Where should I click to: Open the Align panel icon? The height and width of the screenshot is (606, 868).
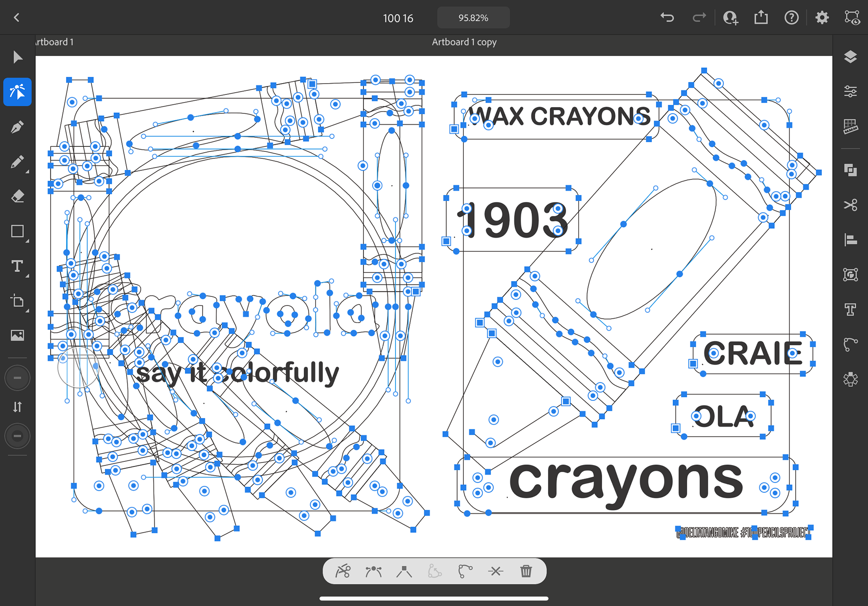[850, 240]
